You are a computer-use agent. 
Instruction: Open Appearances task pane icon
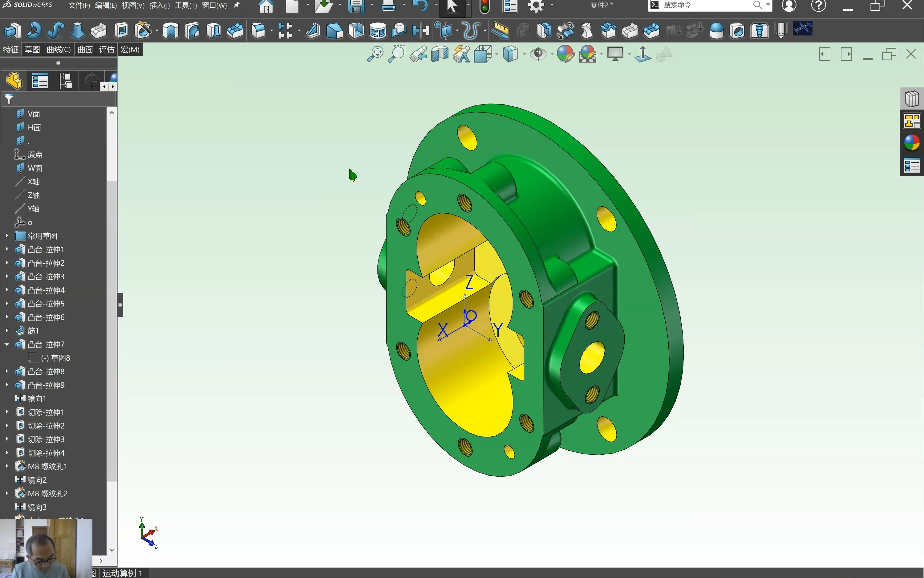pyautogui.click(x=912, y=143)
